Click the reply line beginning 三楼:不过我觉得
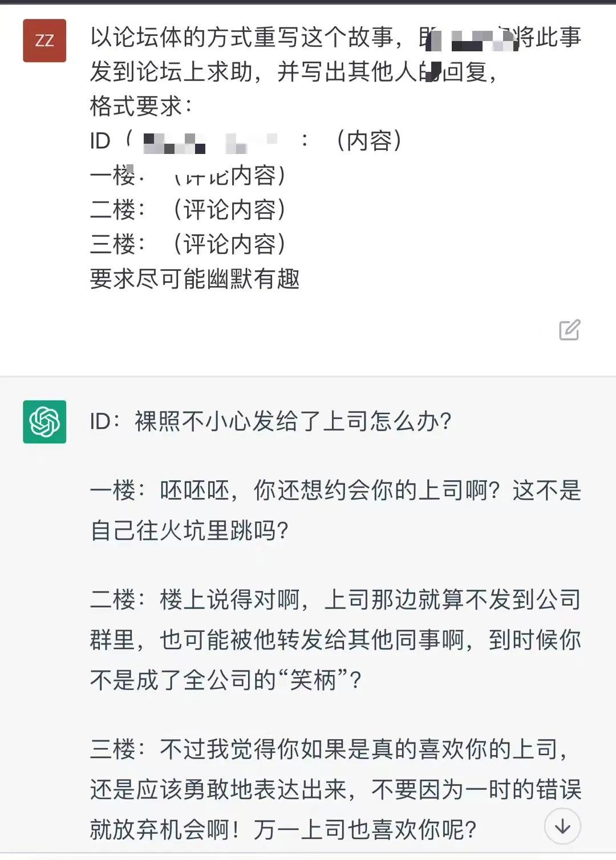 click(x=330, y=749)
